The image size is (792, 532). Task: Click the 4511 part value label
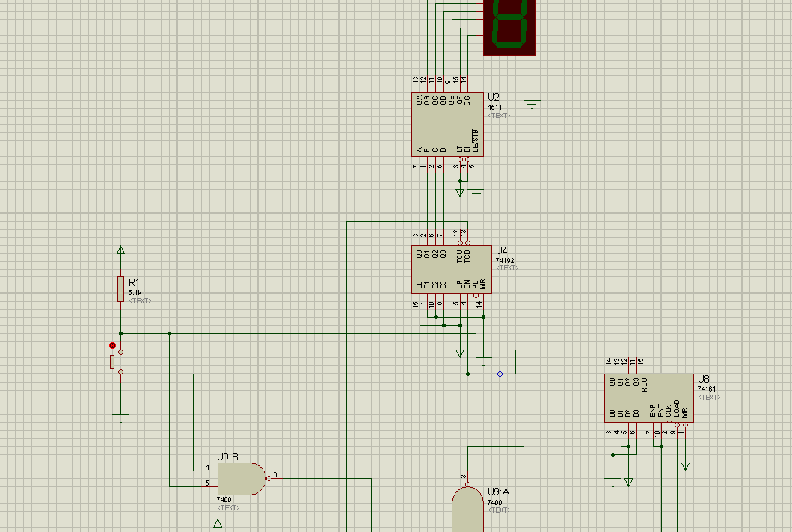point(494,108)
